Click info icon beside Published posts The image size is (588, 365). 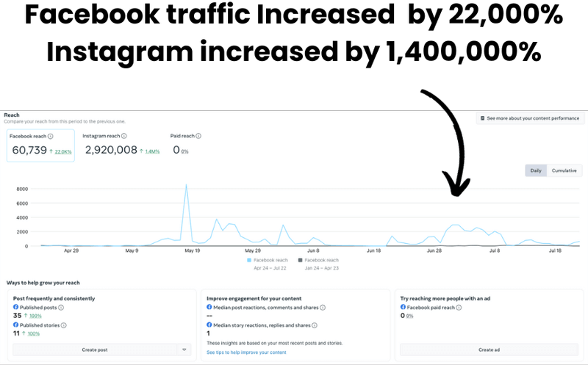click(60, 308)
